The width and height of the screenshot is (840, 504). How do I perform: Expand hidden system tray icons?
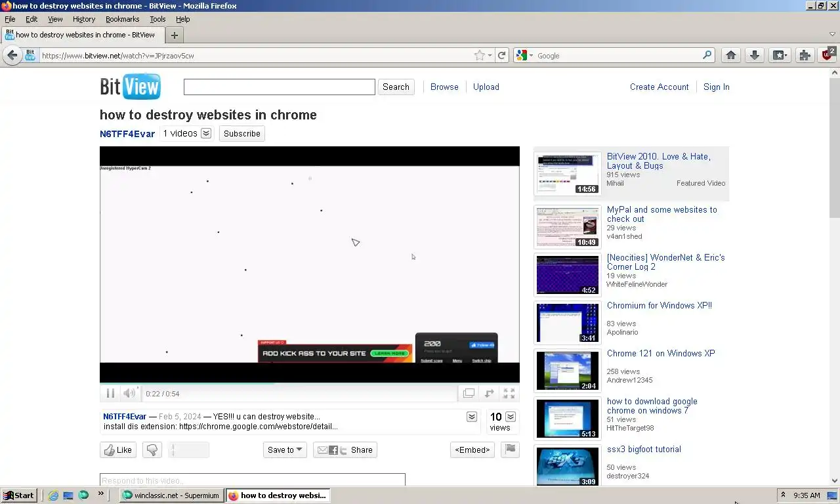point(783,495)
